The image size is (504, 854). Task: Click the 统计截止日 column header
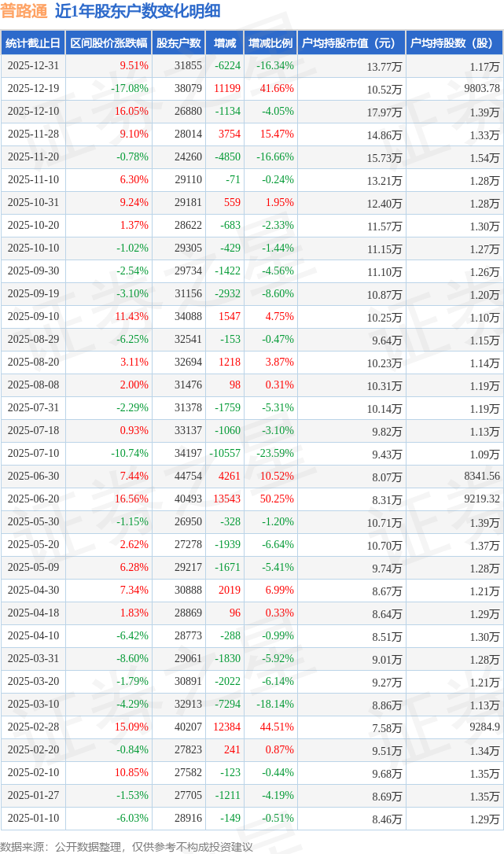click(x=32, y=43)
